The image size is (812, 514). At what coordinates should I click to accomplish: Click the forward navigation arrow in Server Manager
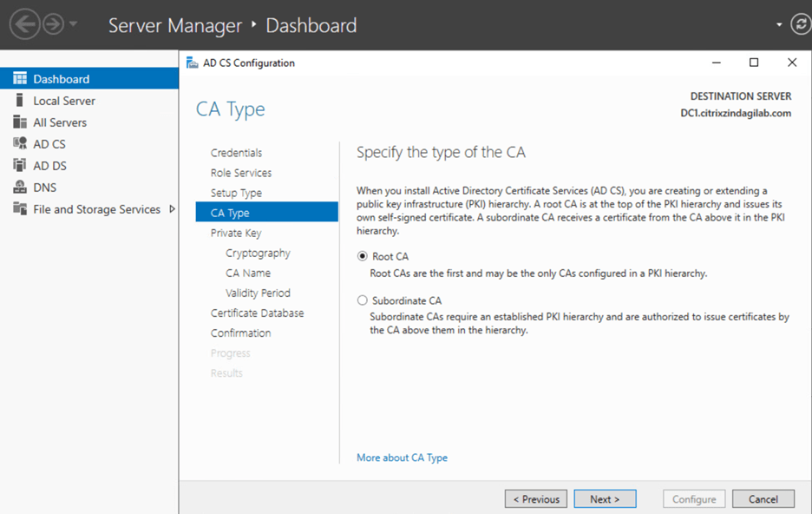pos(53,23)
